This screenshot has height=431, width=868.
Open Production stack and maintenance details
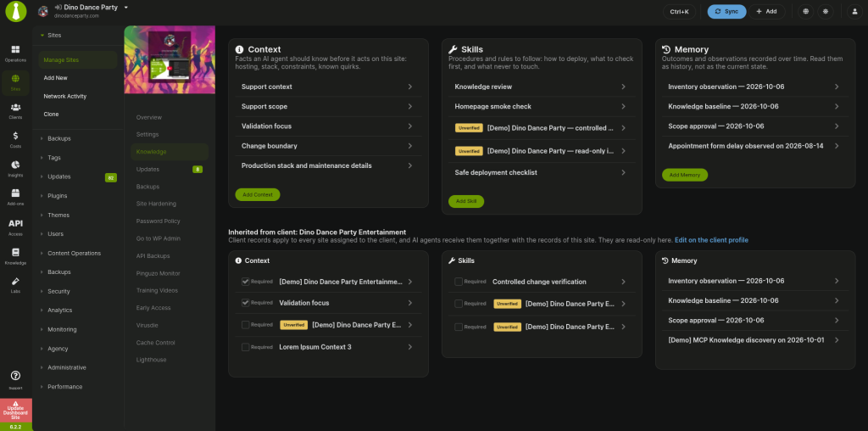pos(328,165)
